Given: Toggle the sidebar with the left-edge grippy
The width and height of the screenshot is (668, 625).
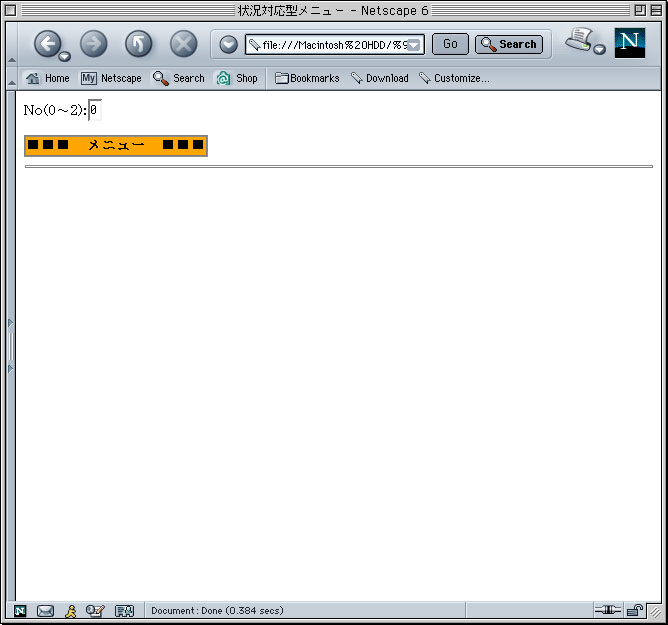Looking at the screenshot, I should [x=11, y=346].
